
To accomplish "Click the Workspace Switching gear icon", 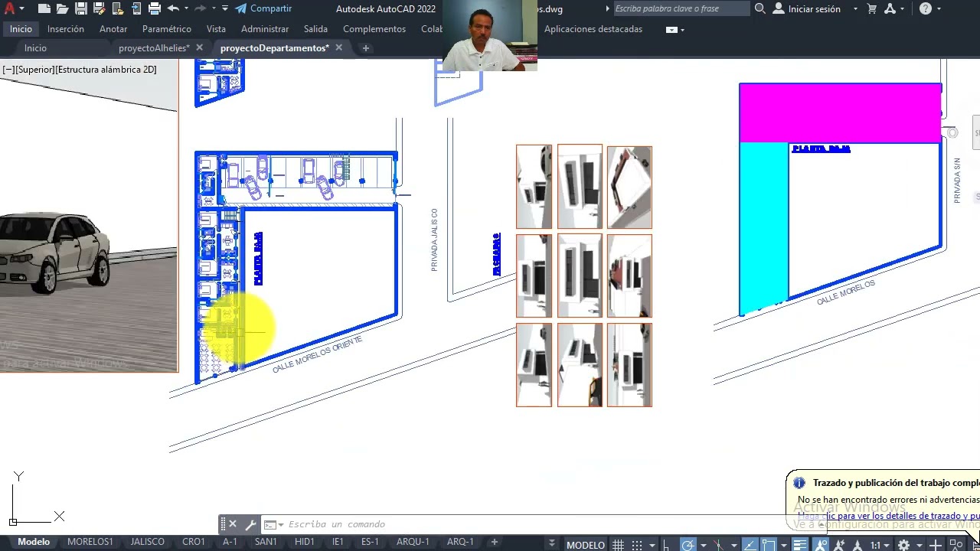I will click(903, 545).
